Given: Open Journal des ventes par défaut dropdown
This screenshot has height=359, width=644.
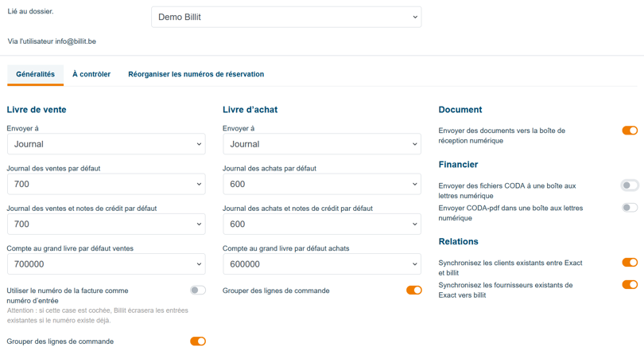Looking at the screenshot, I should [107, 184].
